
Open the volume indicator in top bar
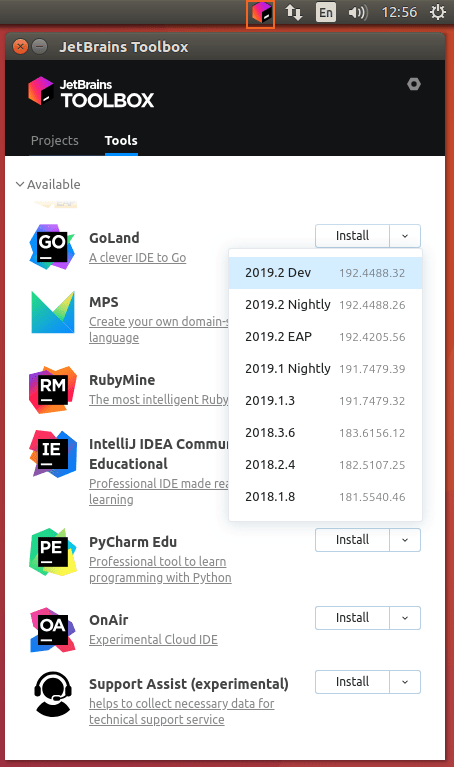pos(358,12)
